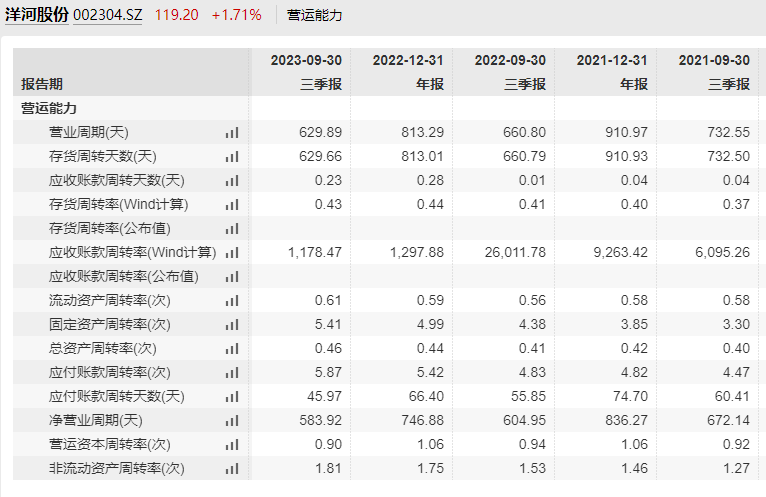Viewport: 766px width, 497px height.
Task: Select cell value 1.81
Action: click(328, 468)
